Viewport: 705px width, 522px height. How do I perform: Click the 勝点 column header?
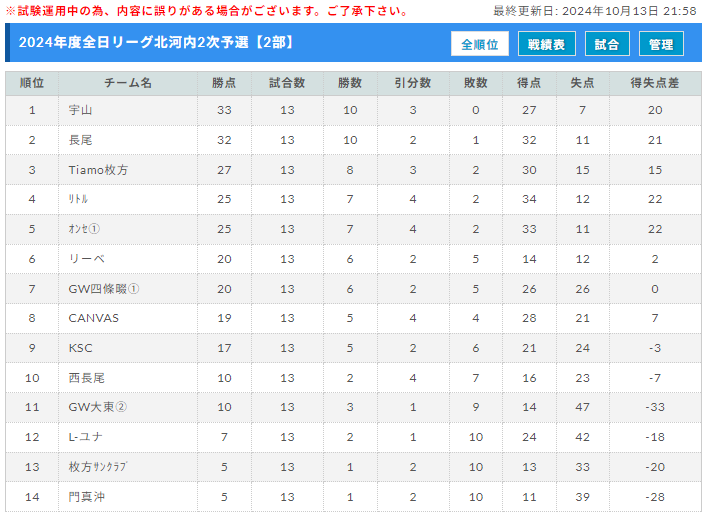224,83
